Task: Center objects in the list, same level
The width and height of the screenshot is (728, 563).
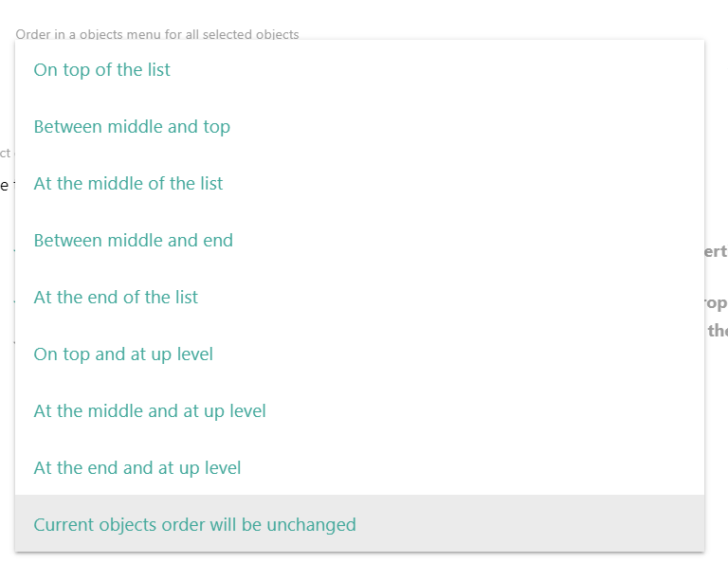Action: [128, 183]
